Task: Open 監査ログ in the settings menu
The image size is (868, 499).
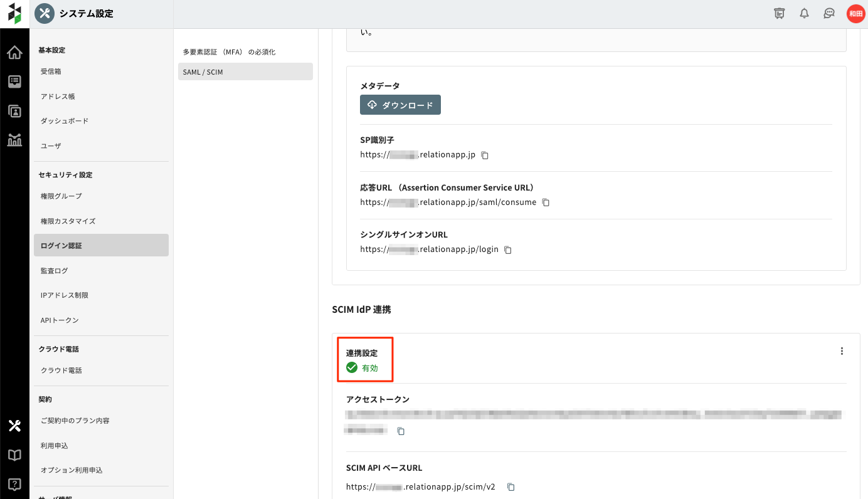Action: click(x=55, y=271)
